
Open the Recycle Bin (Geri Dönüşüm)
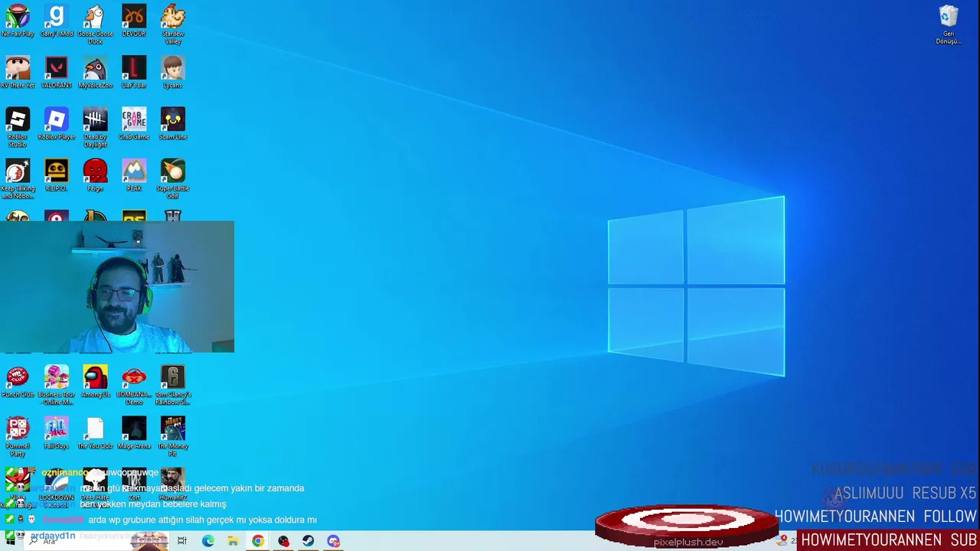(949, 24)
